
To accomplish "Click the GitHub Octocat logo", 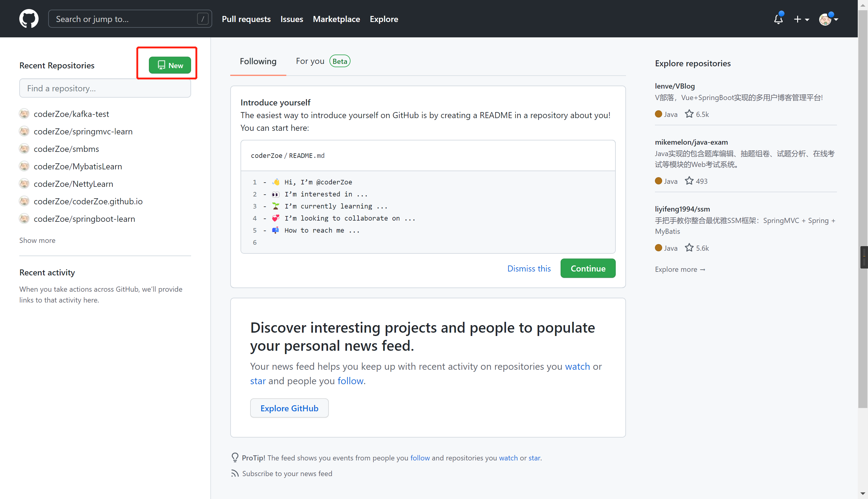I will pos(29,18).
